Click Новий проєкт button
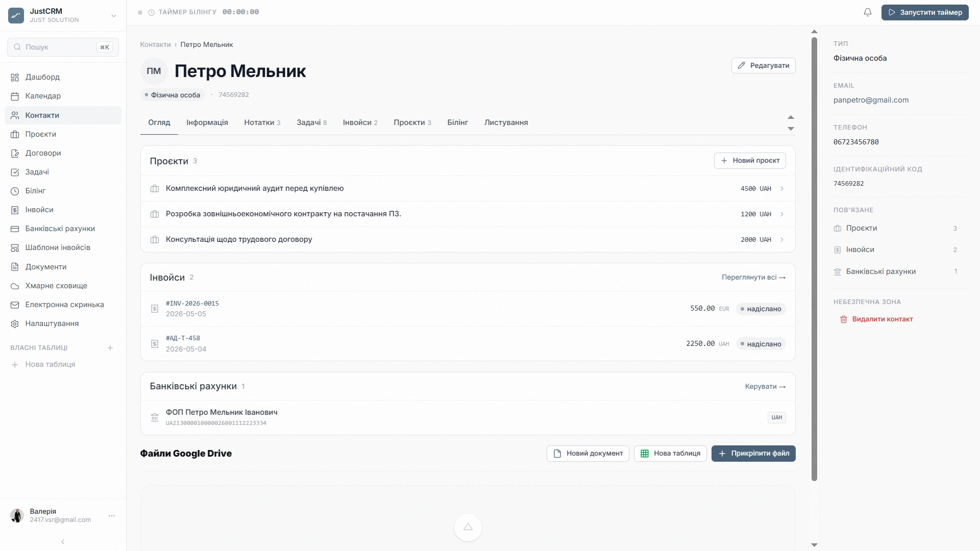 coord(750,161)
